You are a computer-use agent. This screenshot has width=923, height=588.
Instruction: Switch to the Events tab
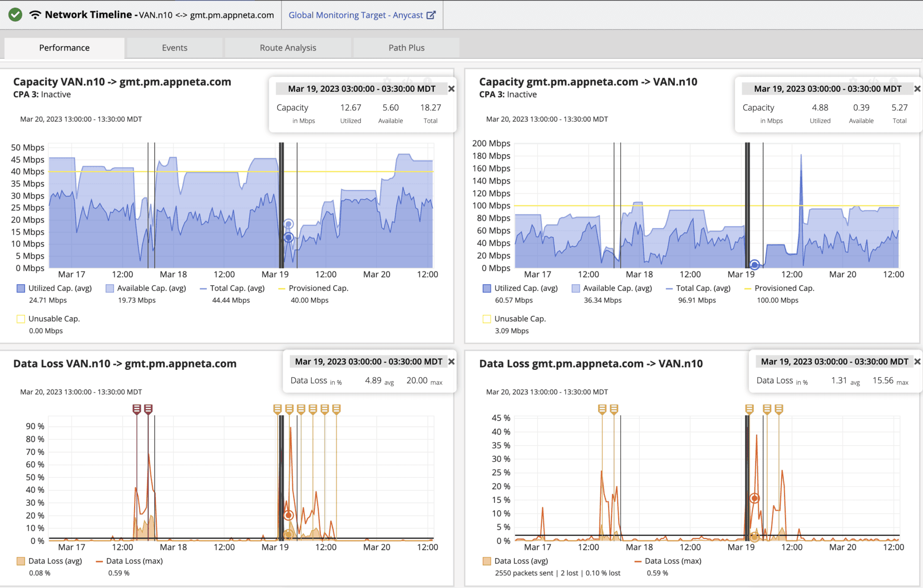(x=175, y=48)
